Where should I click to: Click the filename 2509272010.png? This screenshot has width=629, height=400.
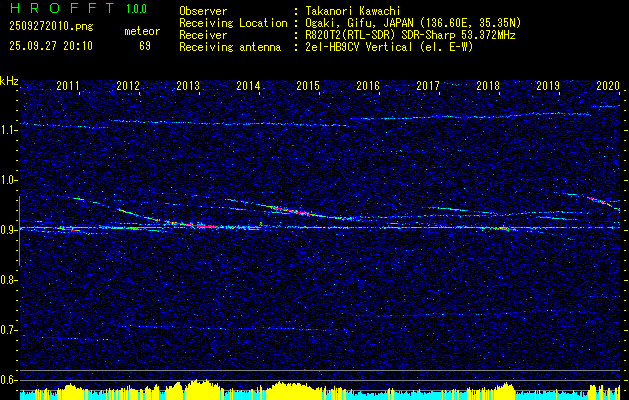tap(51, 27)
